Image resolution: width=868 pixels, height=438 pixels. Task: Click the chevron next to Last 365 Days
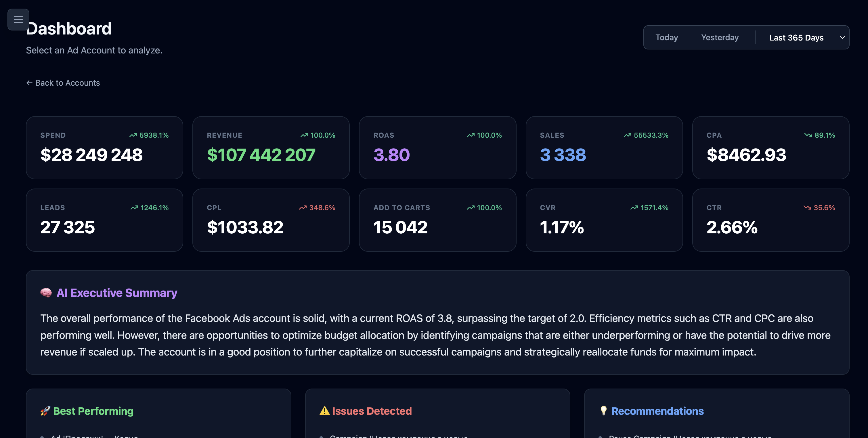click(x=843, y=37)
